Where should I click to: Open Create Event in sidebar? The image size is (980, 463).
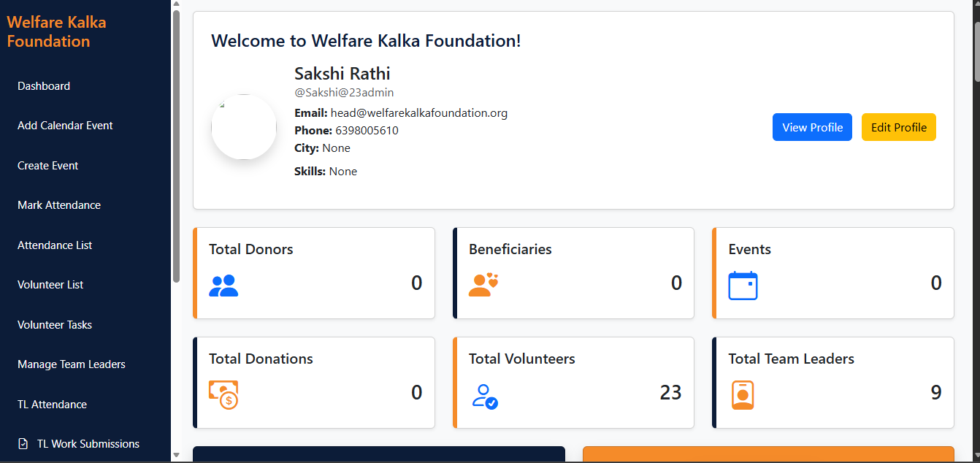pos(47,166)
